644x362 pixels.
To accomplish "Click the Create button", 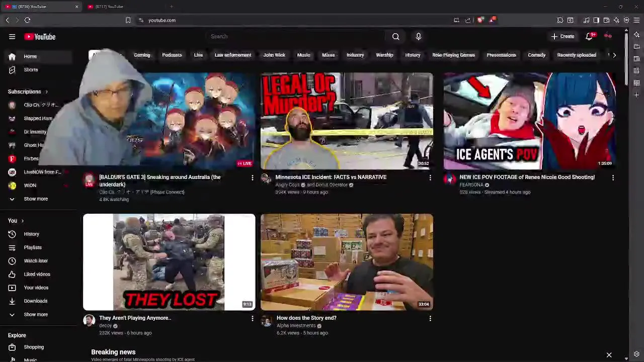I will pos(562,36).
